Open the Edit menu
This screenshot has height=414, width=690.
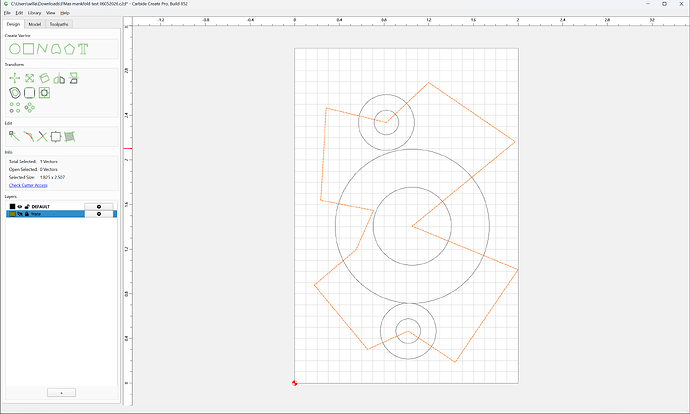[19, 13]
